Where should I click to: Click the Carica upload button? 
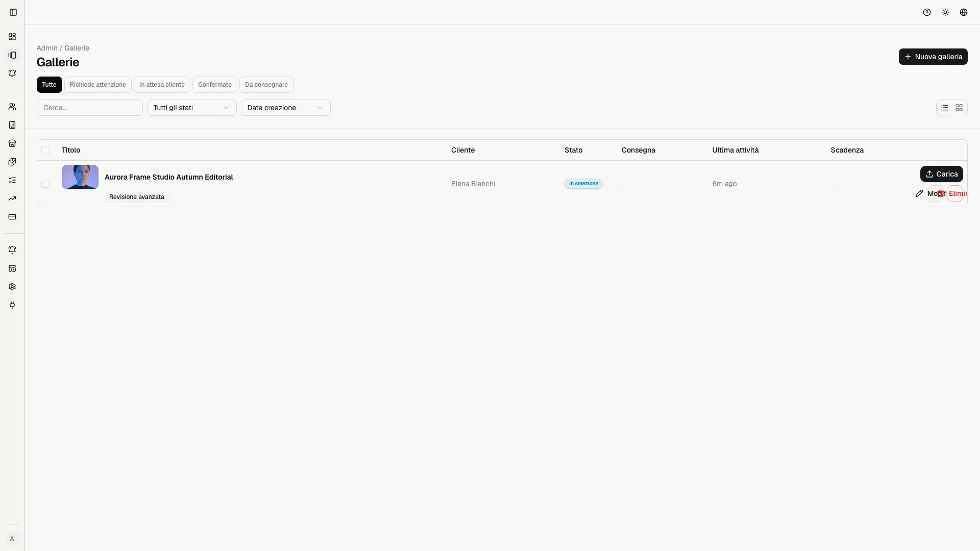[941, 174]
